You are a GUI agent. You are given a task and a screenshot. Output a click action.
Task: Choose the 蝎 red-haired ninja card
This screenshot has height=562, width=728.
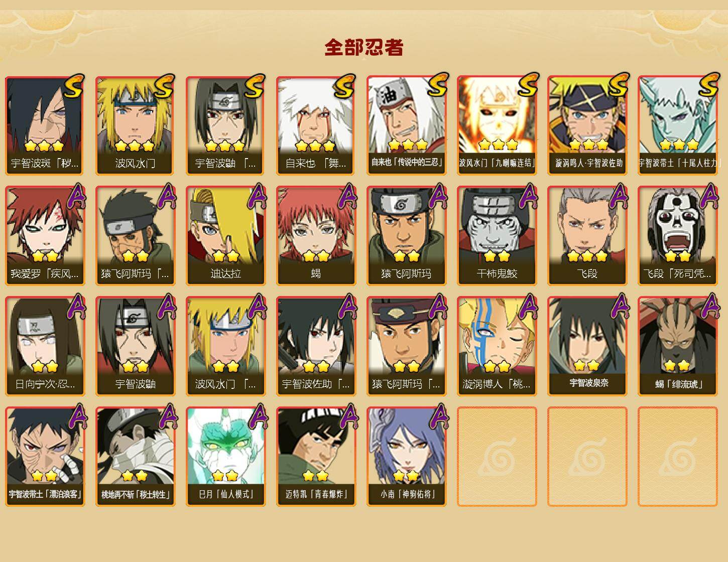316,236
